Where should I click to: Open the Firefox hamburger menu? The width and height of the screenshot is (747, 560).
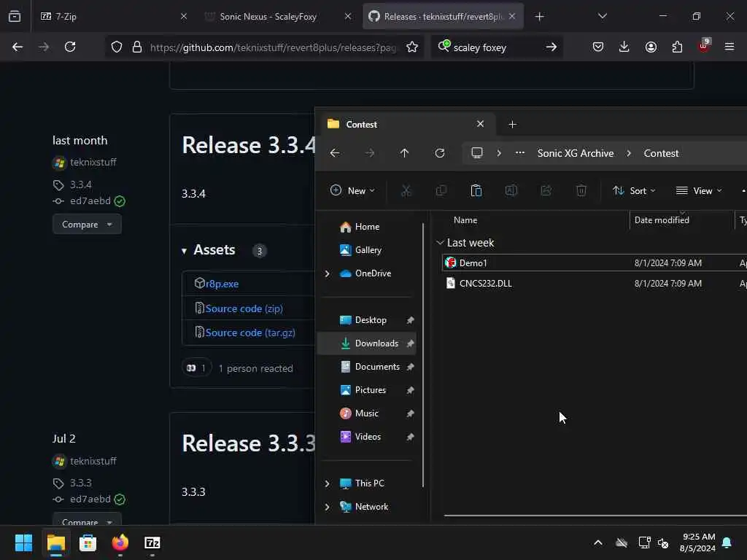pos(729,47)
